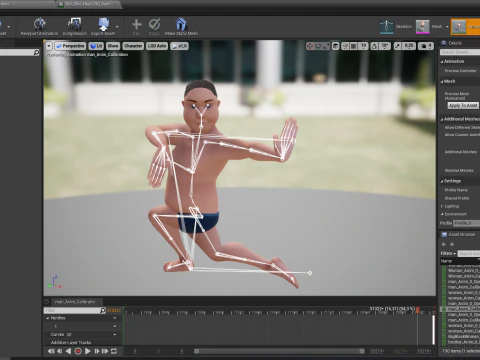
Task: Switch to Skeleton editor mode
Action: pyautogui.click(x=396, y=27)
